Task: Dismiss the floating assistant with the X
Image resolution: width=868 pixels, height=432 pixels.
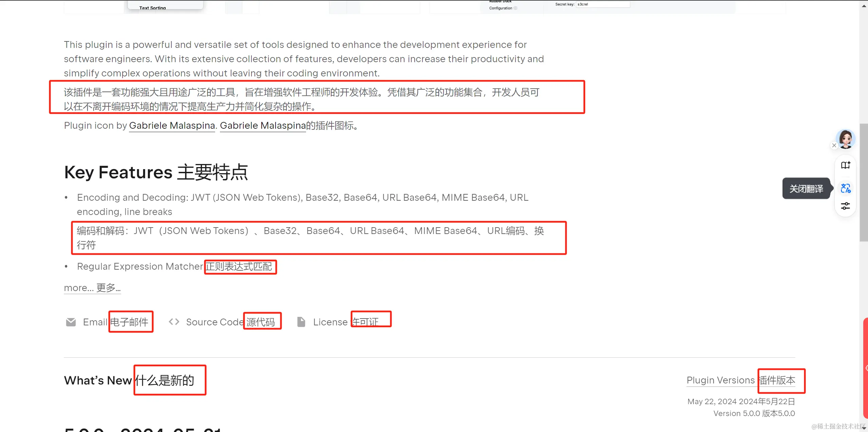Action: (x=834, y=145)
